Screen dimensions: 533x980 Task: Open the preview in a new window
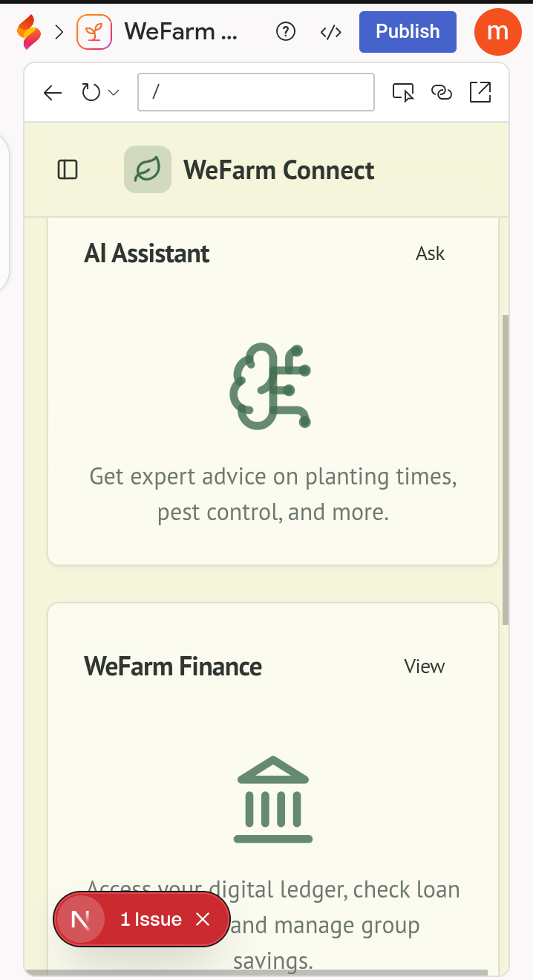pos(480,92)
